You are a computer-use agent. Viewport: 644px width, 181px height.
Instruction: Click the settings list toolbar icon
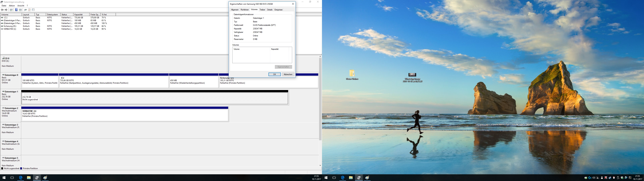(33, 10)
